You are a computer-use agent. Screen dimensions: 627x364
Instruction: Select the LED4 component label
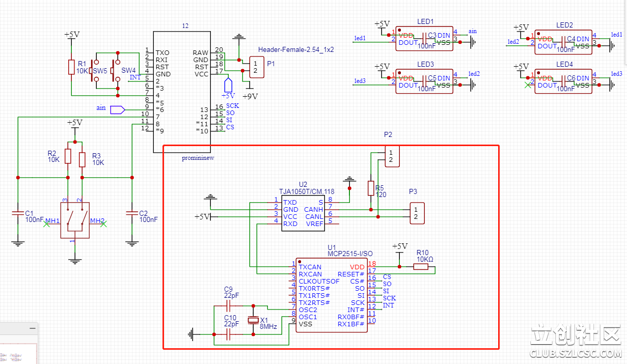coord(564,64)
